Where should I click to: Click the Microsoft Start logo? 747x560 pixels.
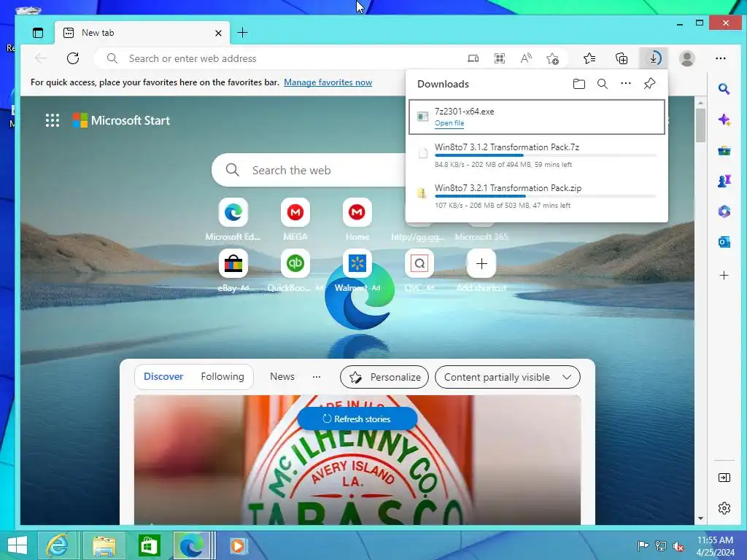[x=121, y=120]
